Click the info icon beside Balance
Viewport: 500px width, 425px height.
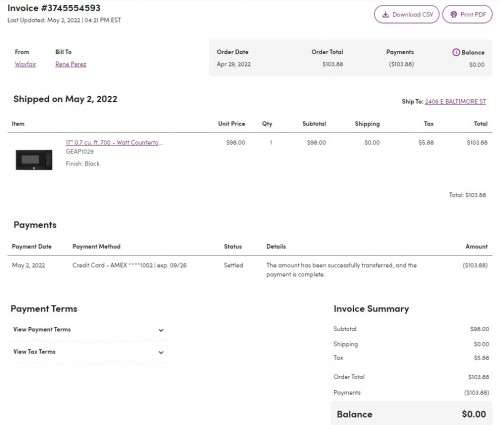pyautogui.click(x=456, y=52)
